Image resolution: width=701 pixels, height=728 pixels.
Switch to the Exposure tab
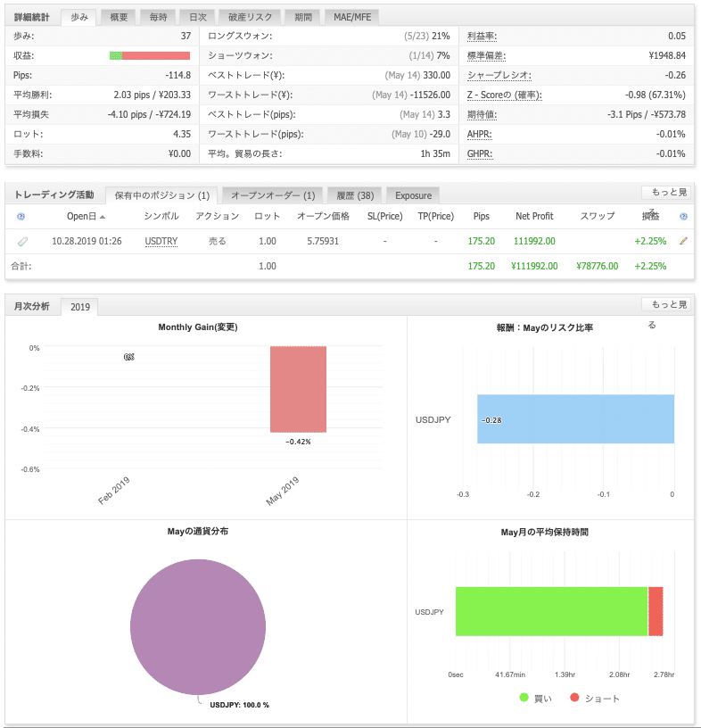coord(413,195)
